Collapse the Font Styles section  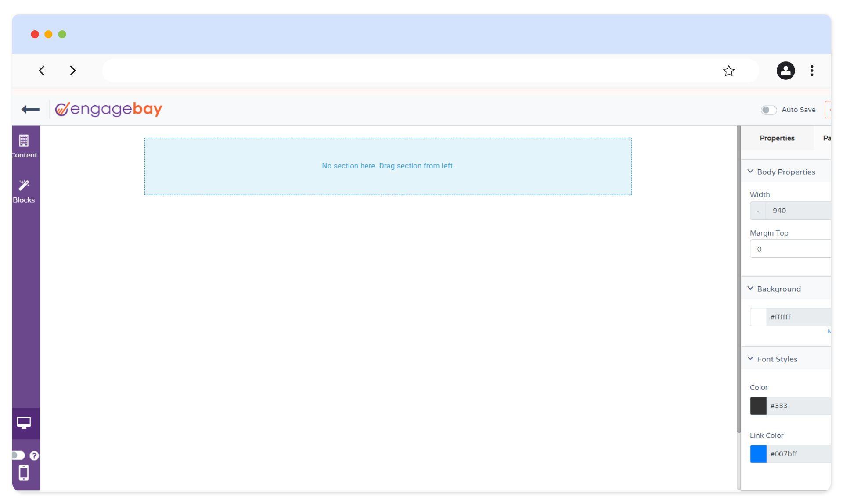click(750, 358)
